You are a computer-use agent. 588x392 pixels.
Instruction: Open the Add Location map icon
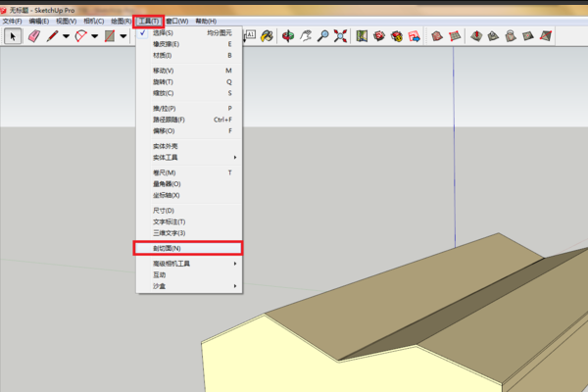[x=362, y=36]
